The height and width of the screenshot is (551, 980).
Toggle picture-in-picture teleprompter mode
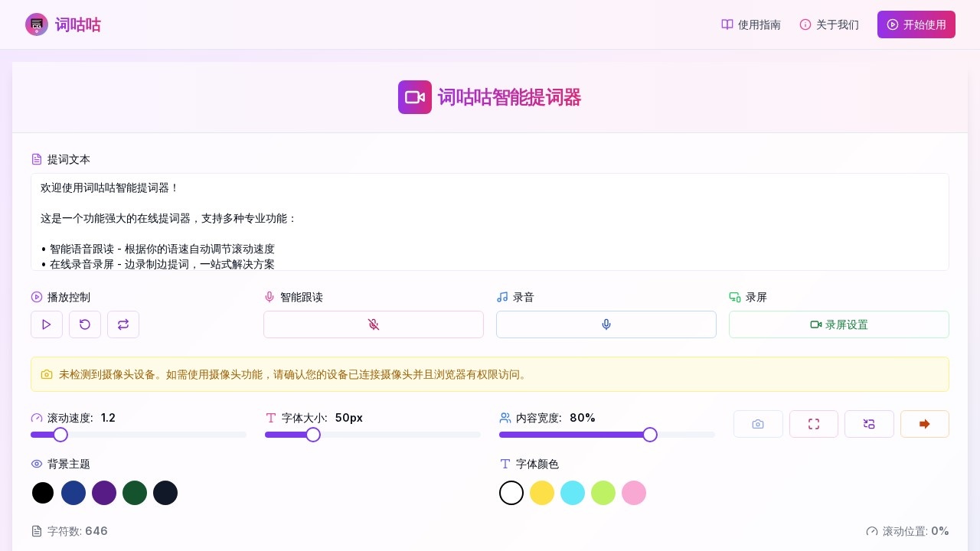[x=869, y=424]
